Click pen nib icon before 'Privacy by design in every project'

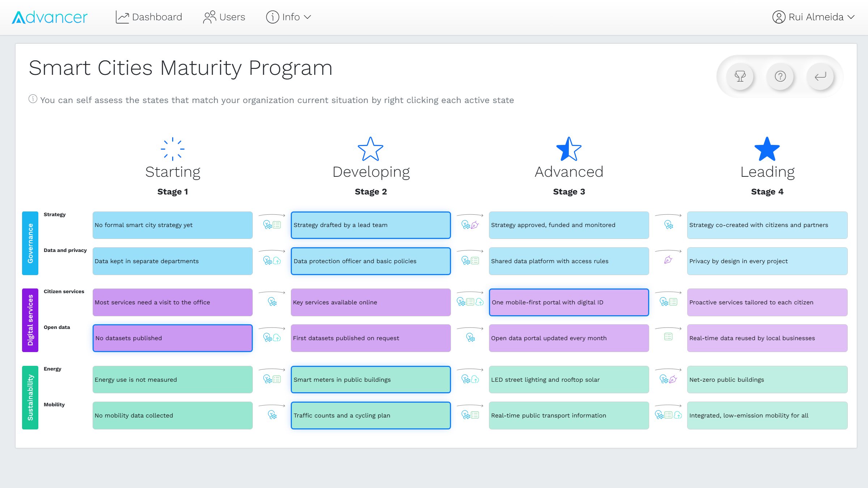point(668,260)
